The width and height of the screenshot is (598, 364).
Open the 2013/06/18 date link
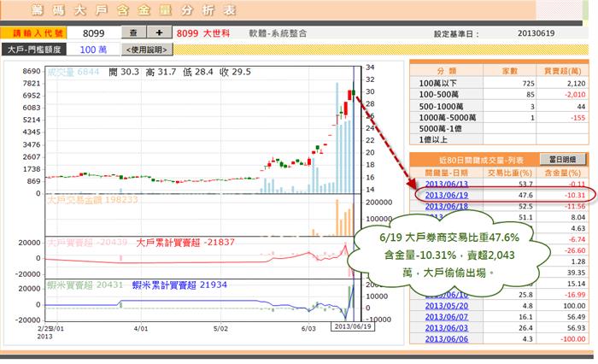(446, 206)
